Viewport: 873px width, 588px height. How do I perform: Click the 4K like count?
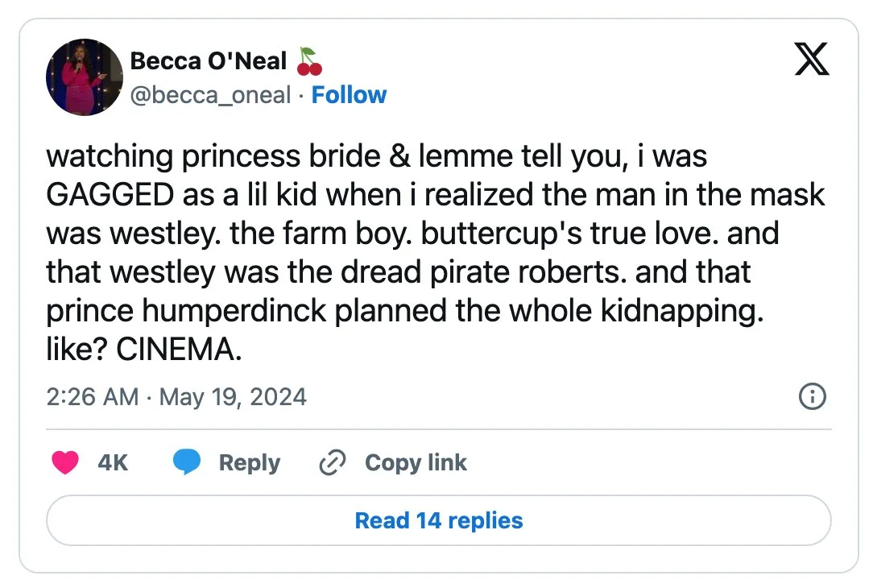(x=113, y=462)
